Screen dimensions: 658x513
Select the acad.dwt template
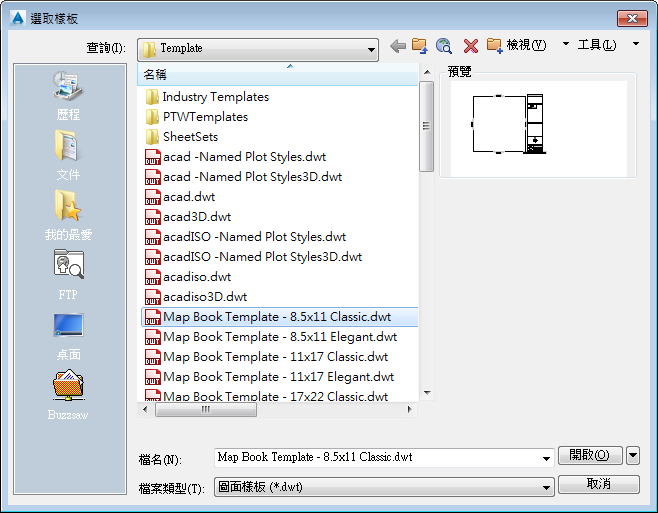coord(180,197)
